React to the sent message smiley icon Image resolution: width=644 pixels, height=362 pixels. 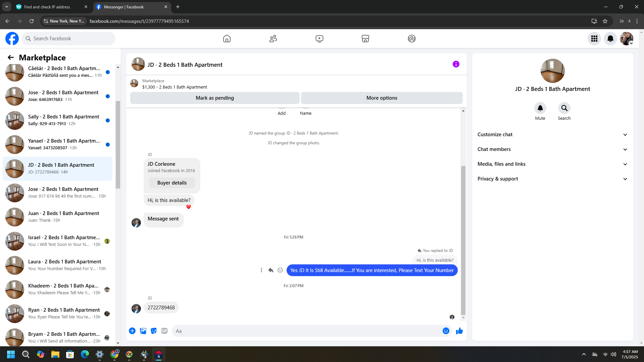pos(280,270)
